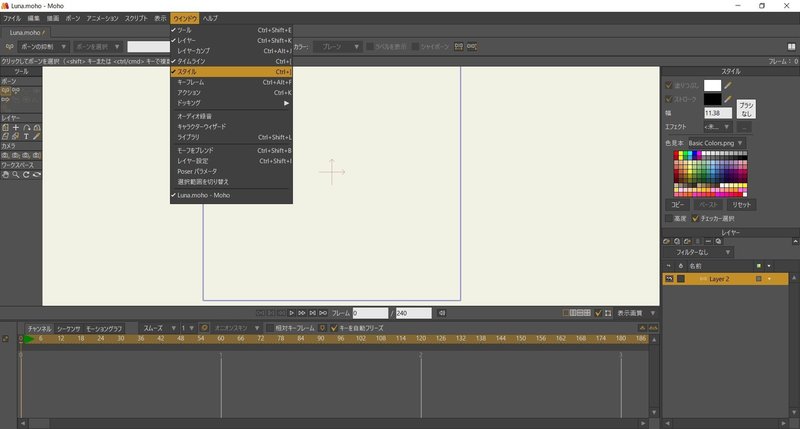Viewport: 800px width, 429px height.
Task: Toggle the Fill checkbox in Style panel
Action: point(669,85)
